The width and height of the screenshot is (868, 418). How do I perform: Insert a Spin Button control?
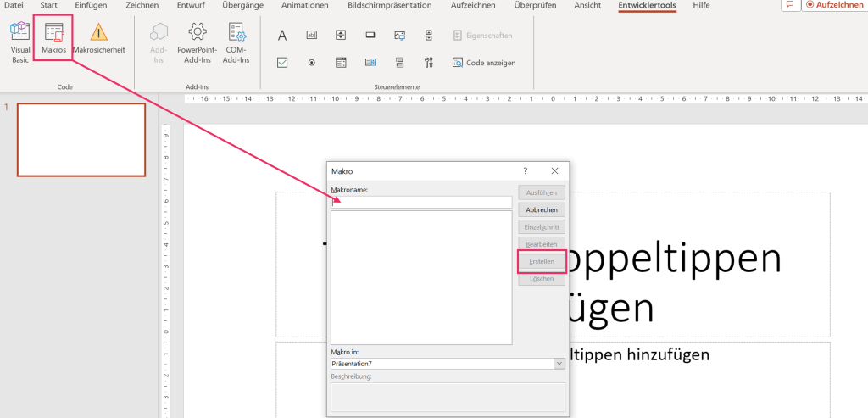[341, 35]
